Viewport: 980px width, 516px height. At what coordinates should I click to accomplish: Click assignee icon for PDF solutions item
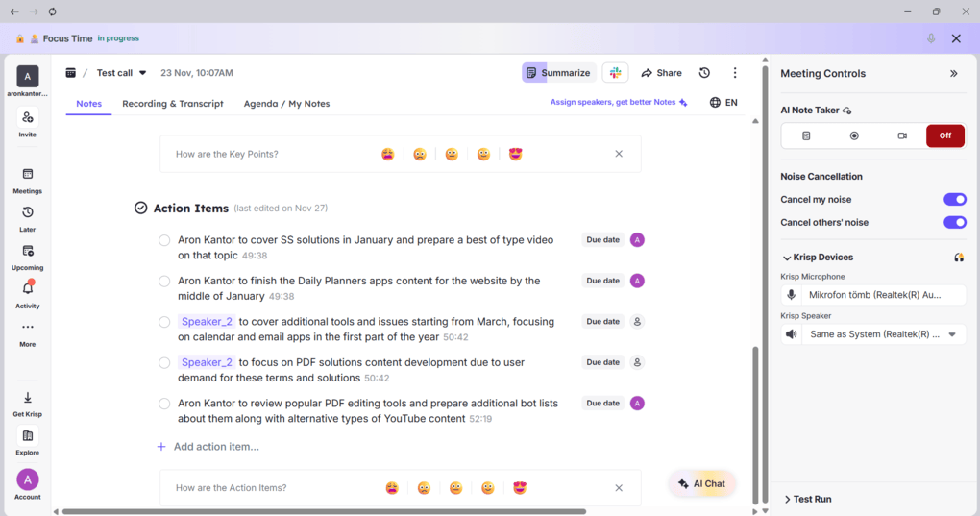(x=637, y=362)
